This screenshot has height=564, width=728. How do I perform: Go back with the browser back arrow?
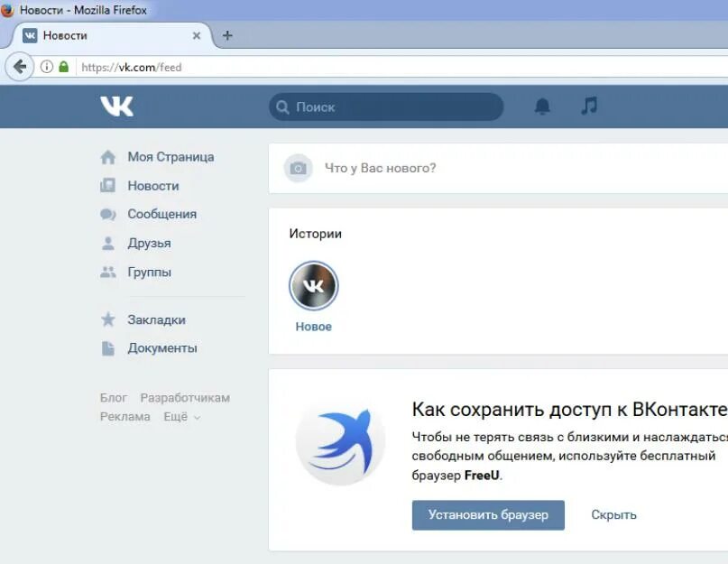pos(19,67)
